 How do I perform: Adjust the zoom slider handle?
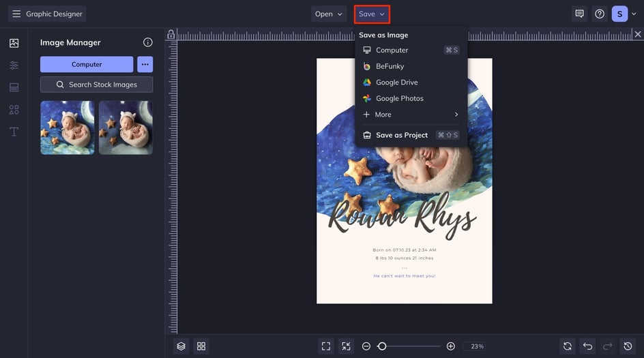[382, 346]
